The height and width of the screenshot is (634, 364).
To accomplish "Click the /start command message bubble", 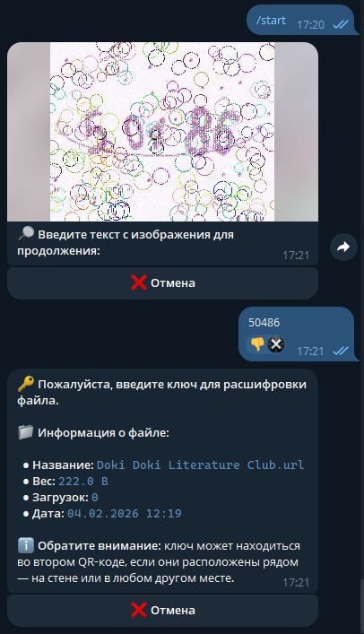I will tap(302, 20).
